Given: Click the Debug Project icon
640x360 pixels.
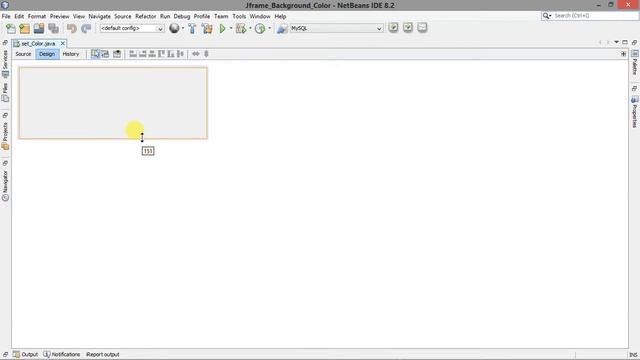Looking at the screenshot, I should tap(241, 28).
